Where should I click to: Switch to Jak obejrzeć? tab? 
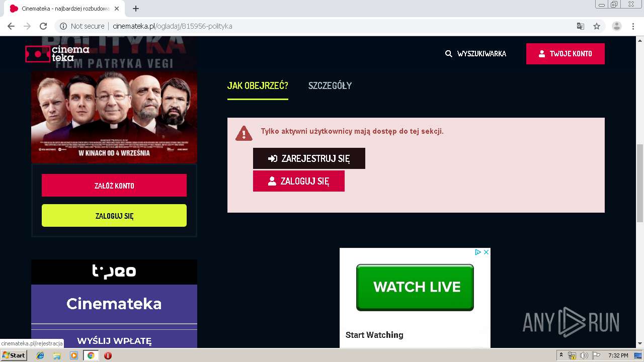click(x=258, y=85)
